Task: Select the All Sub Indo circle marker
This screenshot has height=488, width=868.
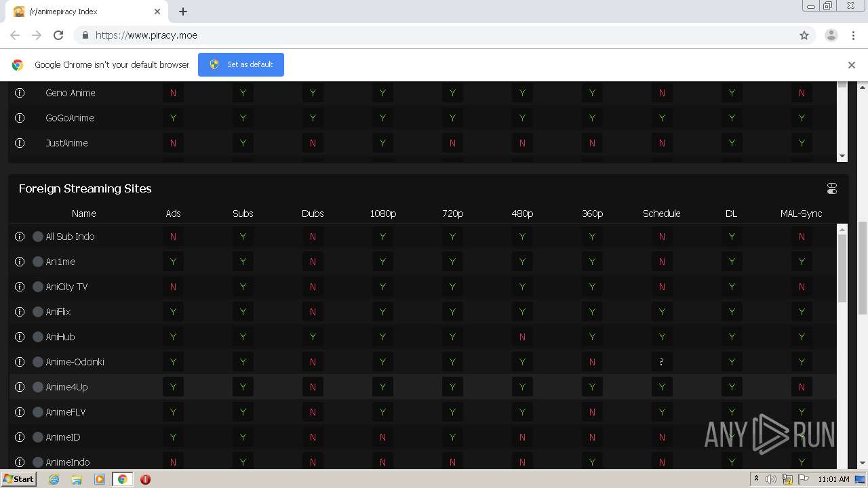Action: [x=38, y=237]
